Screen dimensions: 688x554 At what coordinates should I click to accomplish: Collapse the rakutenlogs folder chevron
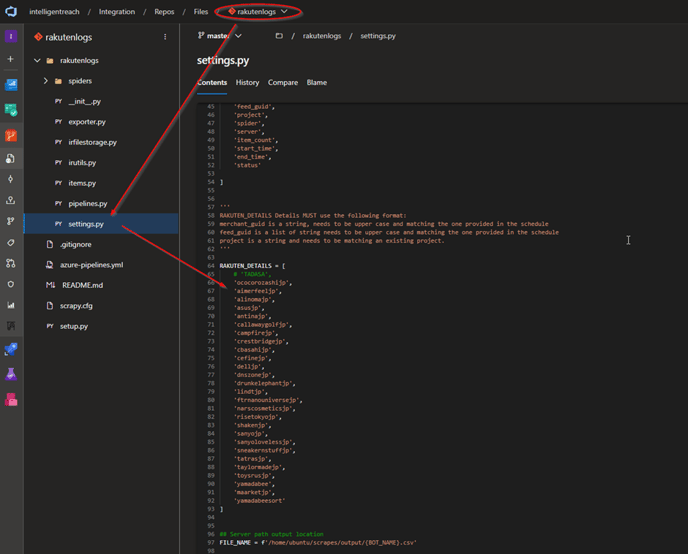[x=37, y=61]
